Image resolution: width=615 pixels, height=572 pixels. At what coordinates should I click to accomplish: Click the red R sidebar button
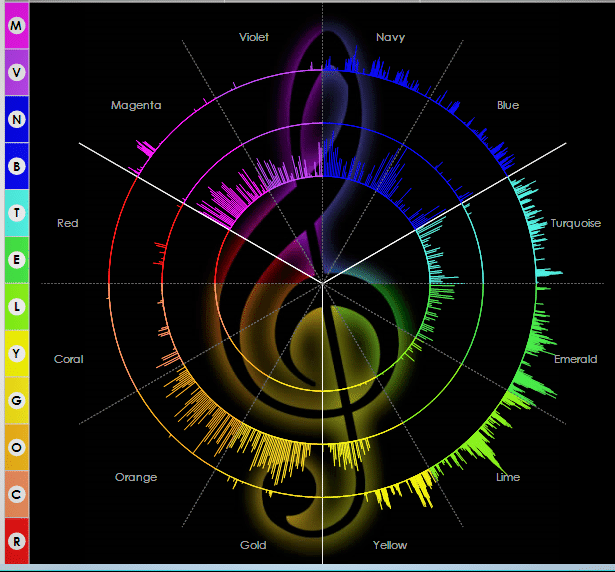(16, 541)
